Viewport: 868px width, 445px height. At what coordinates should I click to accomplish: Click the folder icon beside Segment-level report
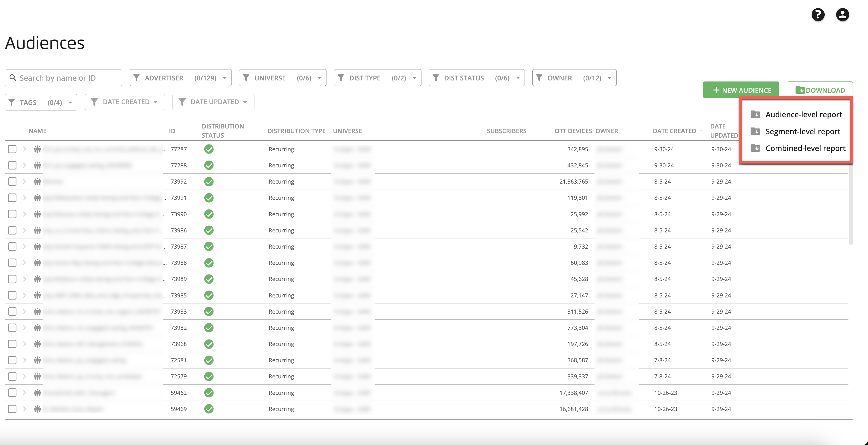tap(755, 131)
